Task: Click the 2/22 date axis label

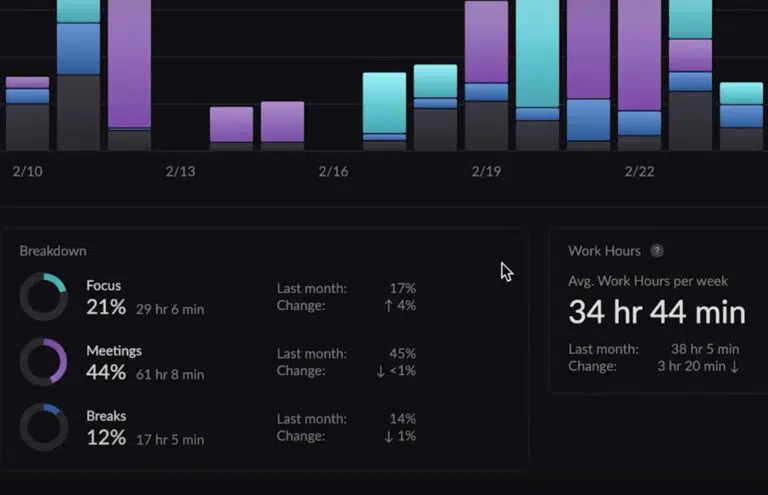Action: click(x=639, y=172)
